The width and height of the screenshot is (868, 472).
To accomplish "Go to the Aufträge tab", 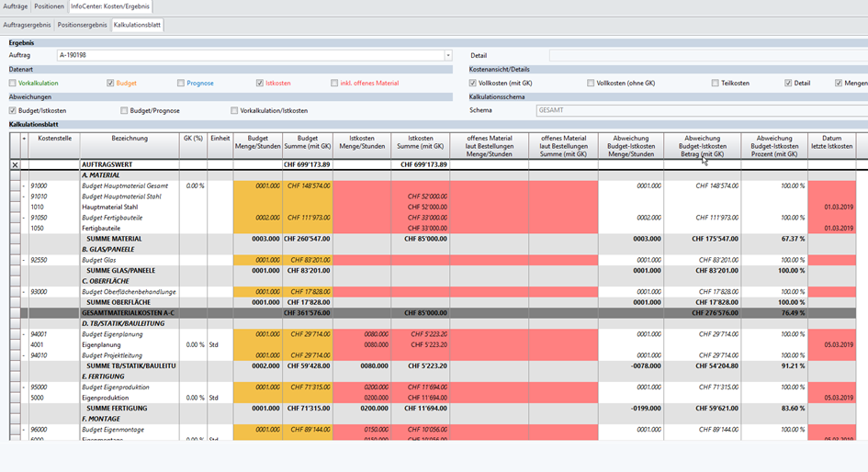I will tap(16, 6).
